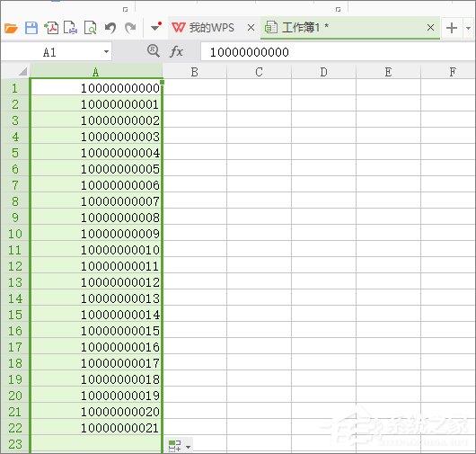Add a new document tab with plus

452,28
